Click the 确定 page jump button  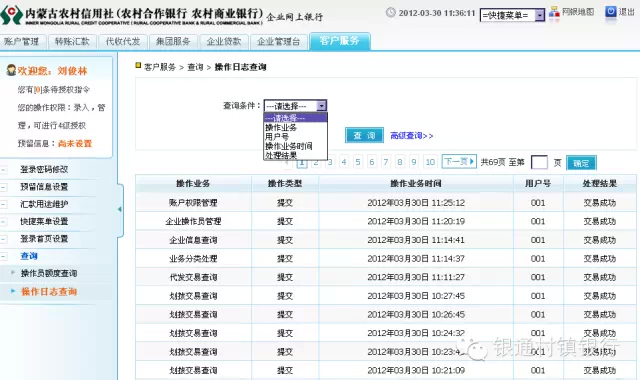(581, 163)
